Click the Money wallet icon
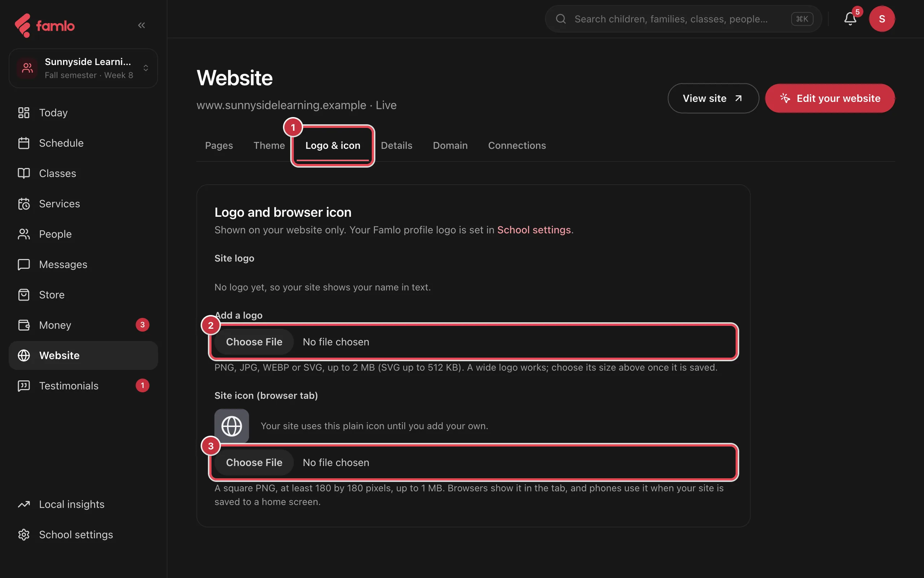The width and height of the screenshot is (924, 578). [x=24, y=325]
